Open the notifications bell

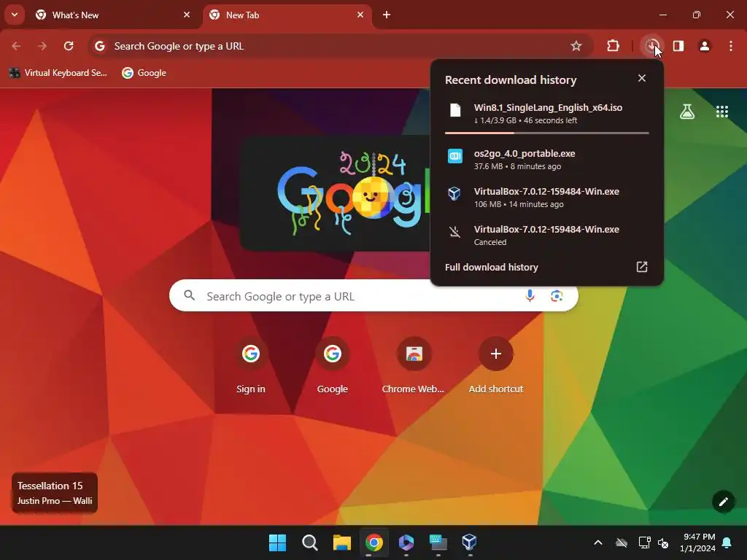pyautogui.click(x=727, y=542)
